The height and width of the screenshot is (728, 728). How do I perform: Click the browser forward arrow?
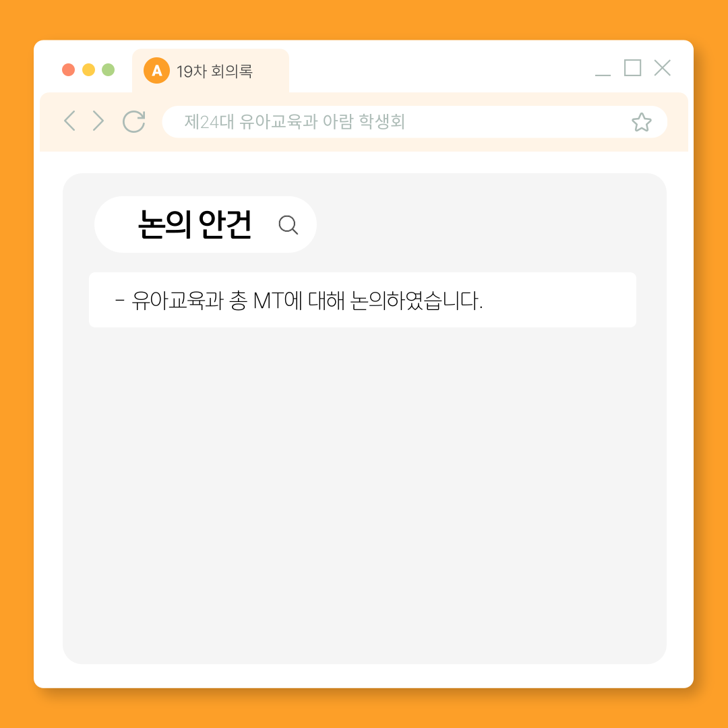point(98,121)
